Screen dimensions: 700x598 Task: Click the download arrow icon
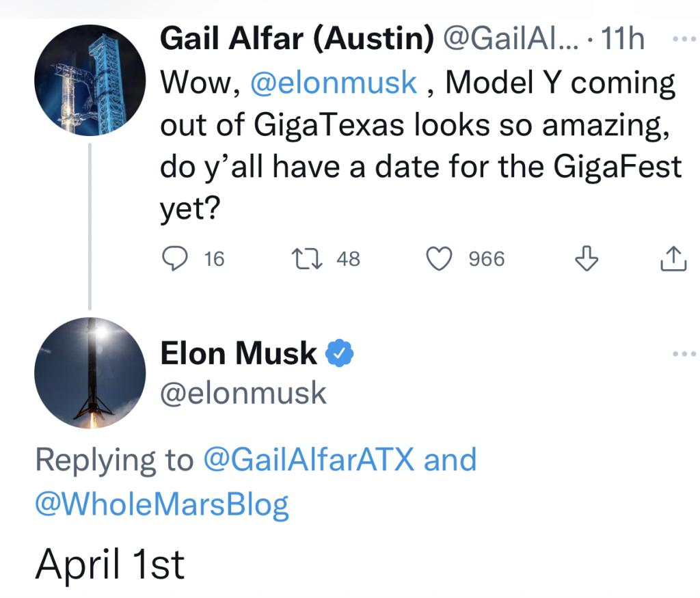click(587, 258)
